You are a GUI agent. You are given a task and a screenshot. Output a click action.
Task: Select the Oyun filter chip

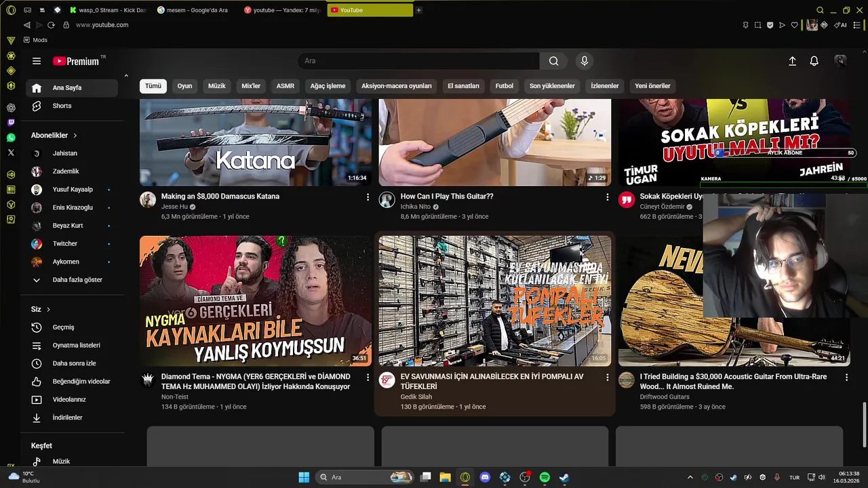click(184, 86)
